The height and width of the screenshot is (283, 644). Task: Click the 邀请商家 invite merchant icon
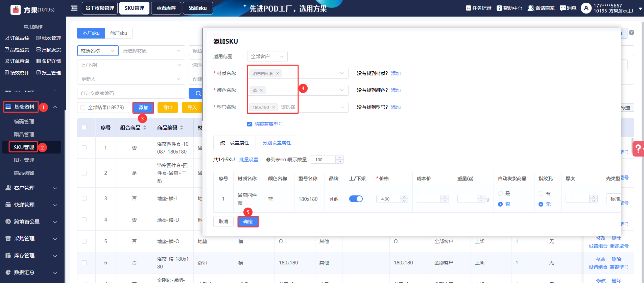click(531, 8)
